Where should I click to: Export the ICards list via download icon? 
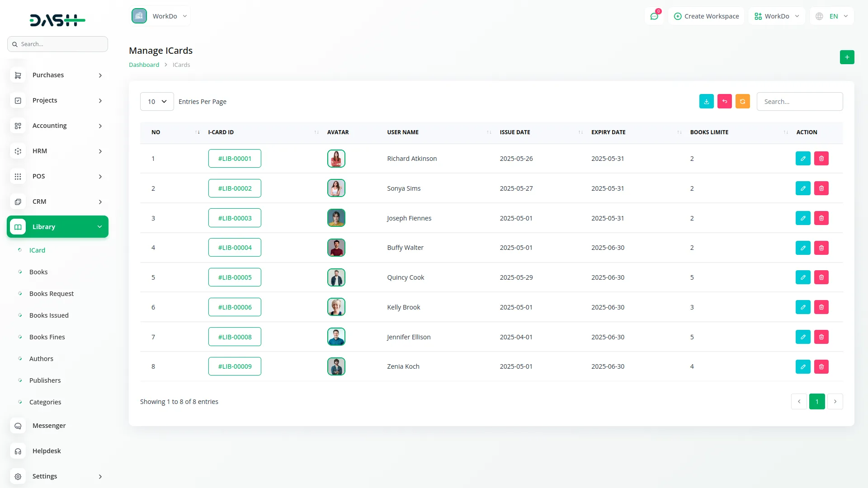click(x=707, y=101)
